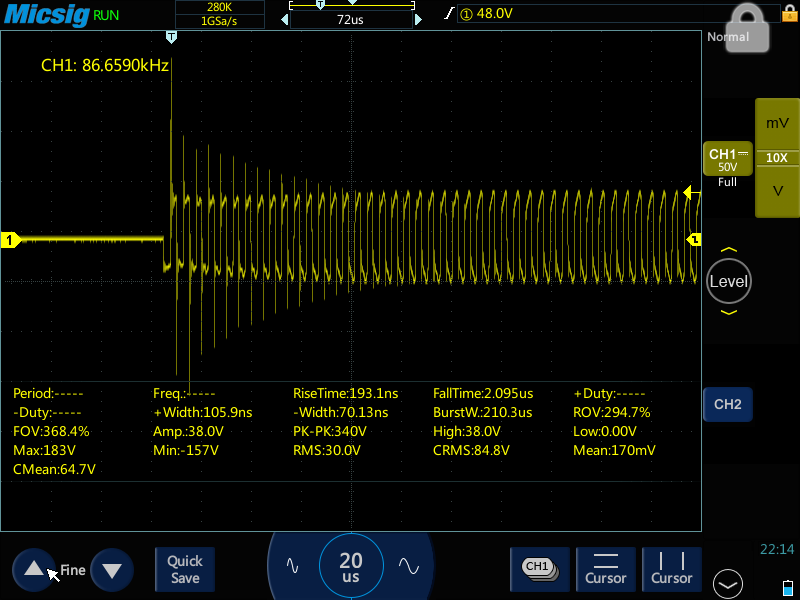Image resolution: width=800 pixels, height=600 pixels.
Task: Tap the Level knob button
Action: tap(729, 281)
